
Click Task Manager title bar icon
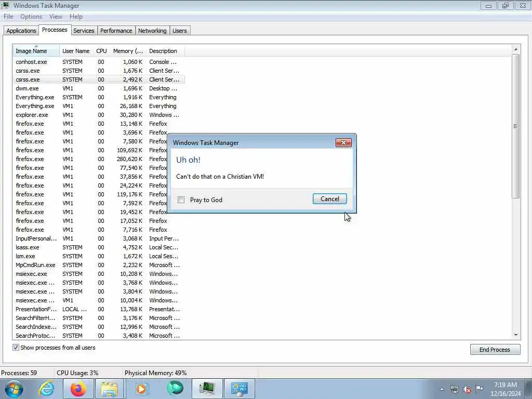[x=5, y=5]
